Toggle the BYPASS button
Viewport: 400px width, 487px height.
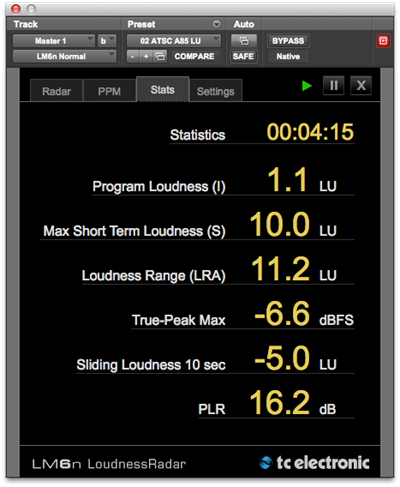[x=288, y=41]
